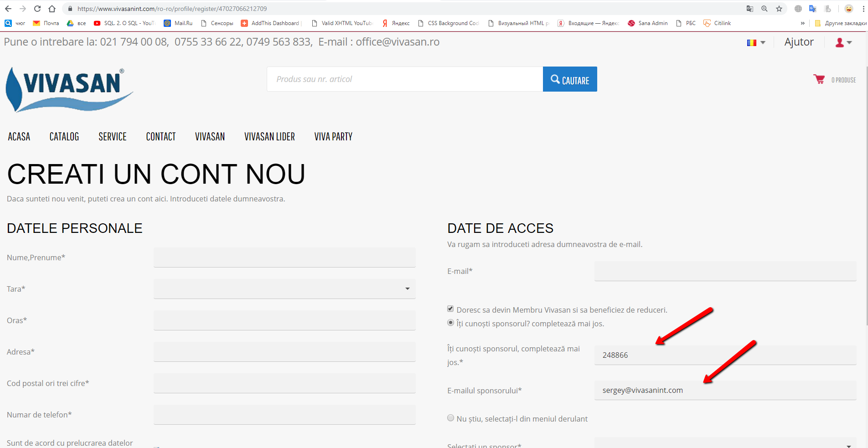
Task: View site security padlock info
Action: [x=70, y=9]
